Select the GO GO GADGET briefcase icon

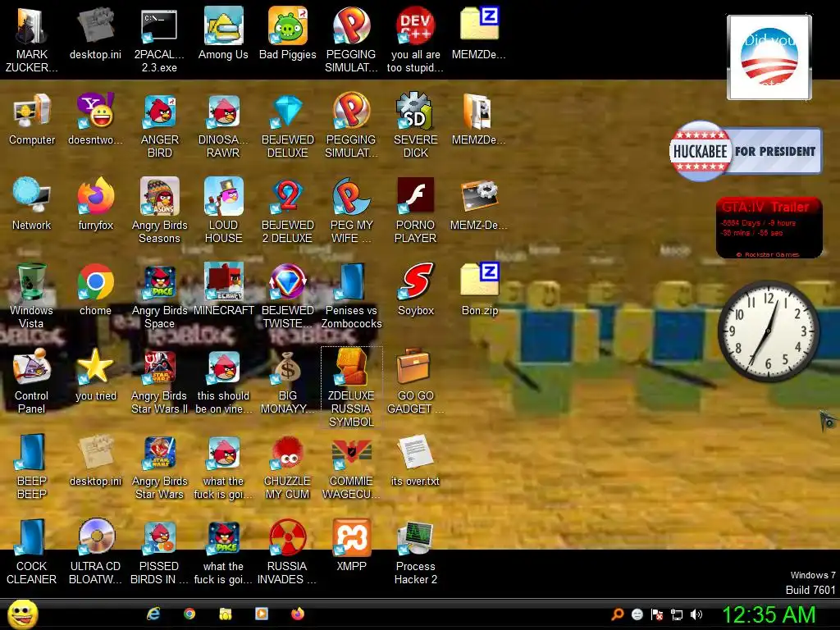[416, 381]
